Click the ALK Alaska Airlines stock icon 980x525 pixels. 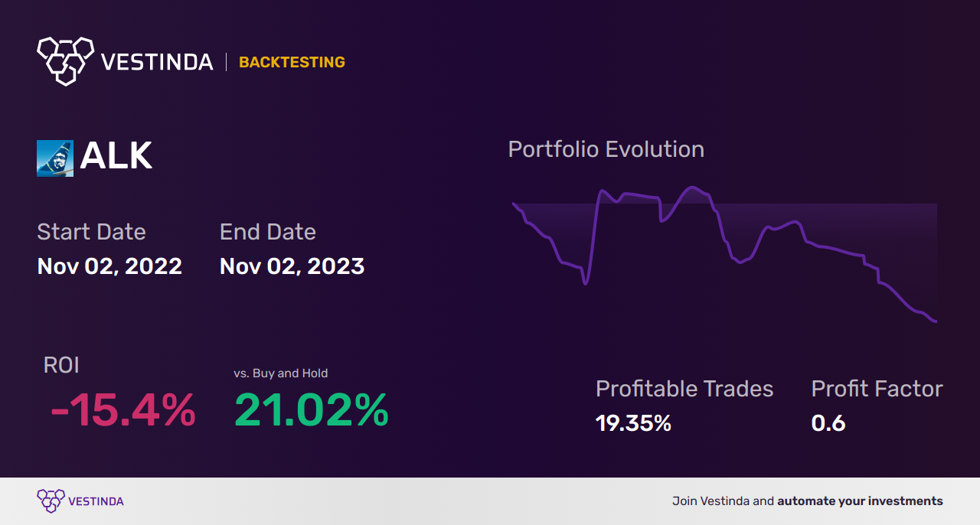click(x=55, y=158)
